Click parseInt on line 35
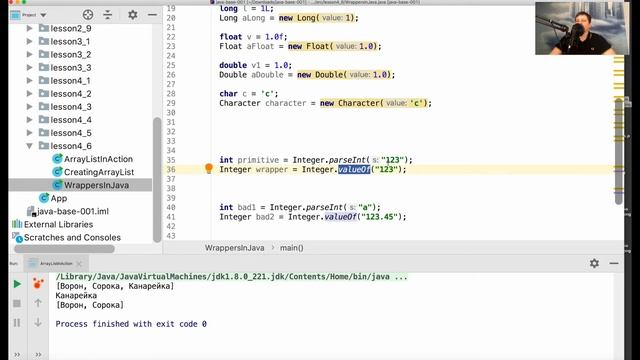The image size is (640, 360). (x=347, y=160)
